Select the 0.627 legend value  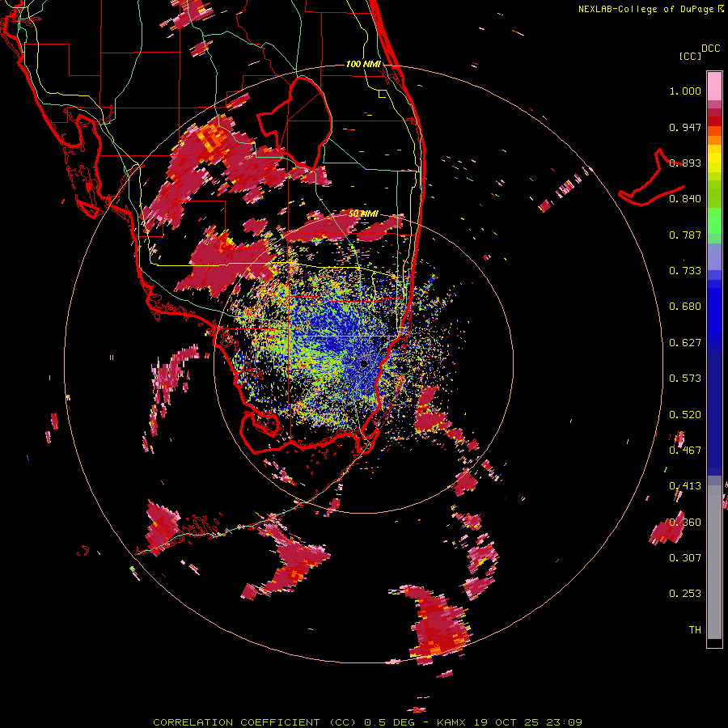[x=685, y=343]
